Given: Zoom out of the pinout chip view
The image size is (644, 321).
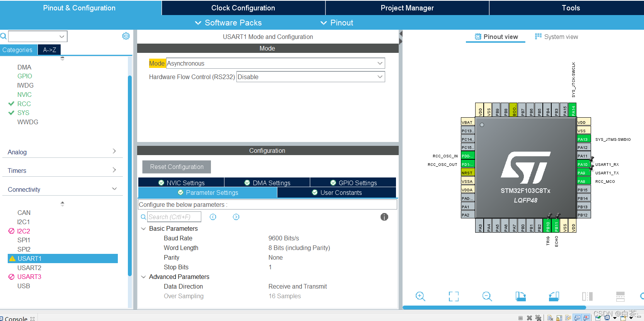Looking at the screenshot, I should [x=487, y=296].
